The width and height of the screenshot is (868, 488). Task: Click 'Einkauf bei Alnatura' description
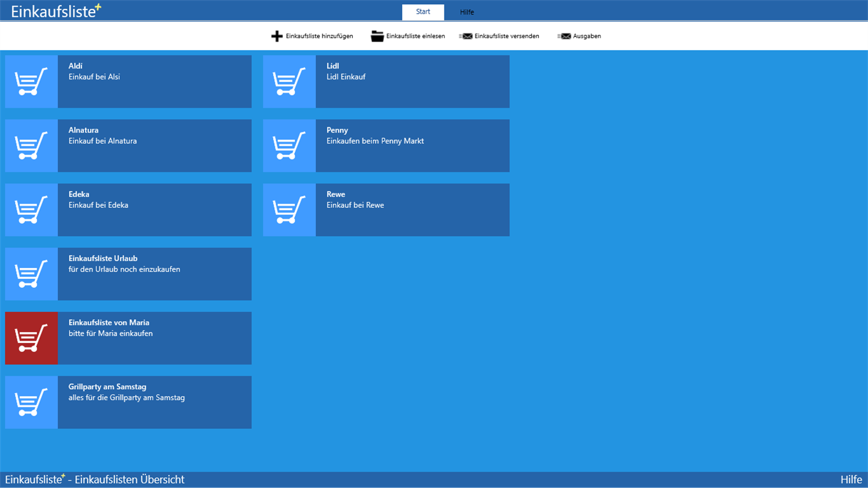[x=102, y=141]
